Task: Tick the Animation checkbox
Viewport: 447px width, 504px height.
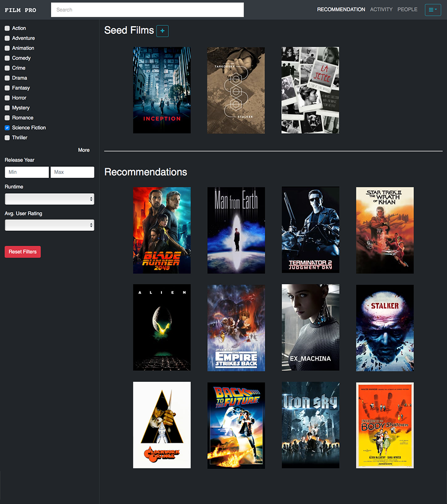Action: point(7,48)
